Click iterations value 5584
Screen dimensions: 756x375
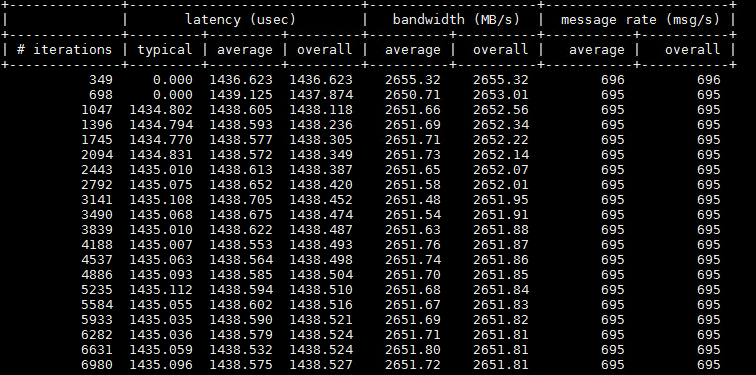click(x=96, y=305)
